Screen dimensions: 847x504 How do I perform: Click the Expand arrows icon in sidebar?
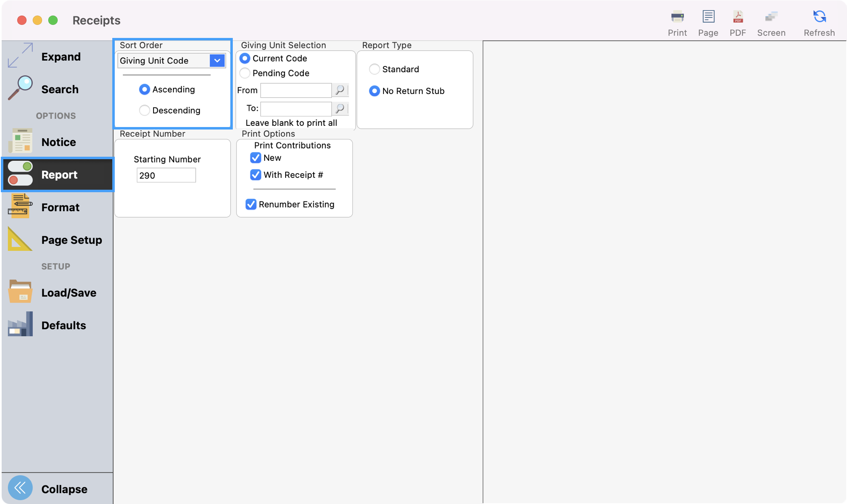tap(20, 56)
